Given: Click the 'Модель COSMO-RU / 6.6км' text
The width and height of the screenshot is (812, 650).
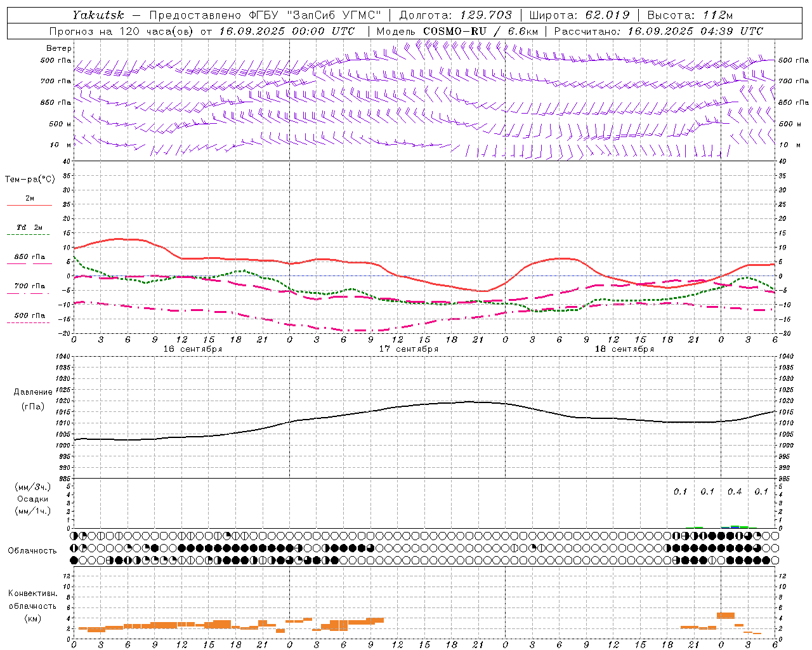Looking at the screenshot, I should tap(457, 30).
